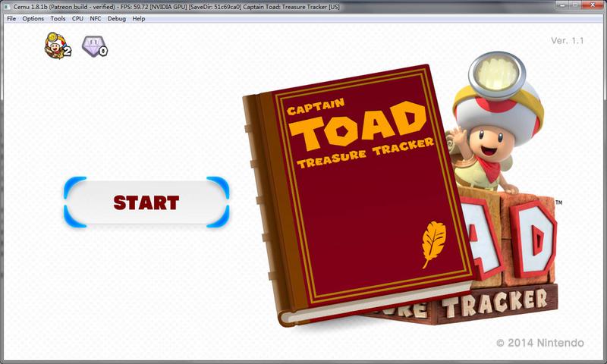Click the Cemu icon in title bar
Image resolution: width=607 pixels, height=364 pixels.
click(7, 6)
